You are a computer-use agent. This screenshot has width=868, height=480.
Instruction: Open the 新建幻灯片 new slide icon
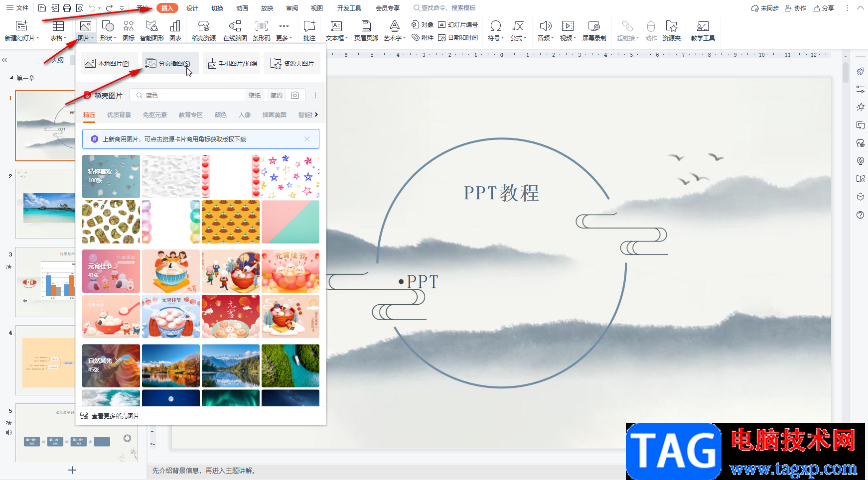(x=21, y=26)
